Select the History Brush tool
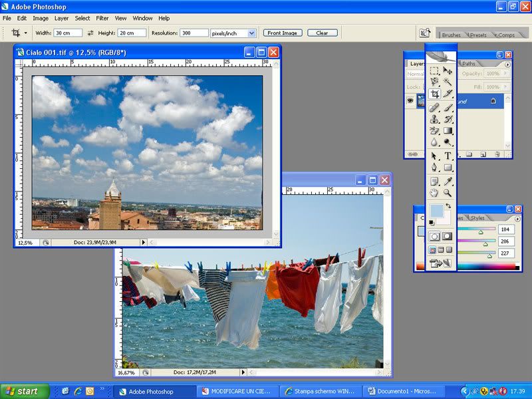 pyautogui.click(x=448, y=119)
